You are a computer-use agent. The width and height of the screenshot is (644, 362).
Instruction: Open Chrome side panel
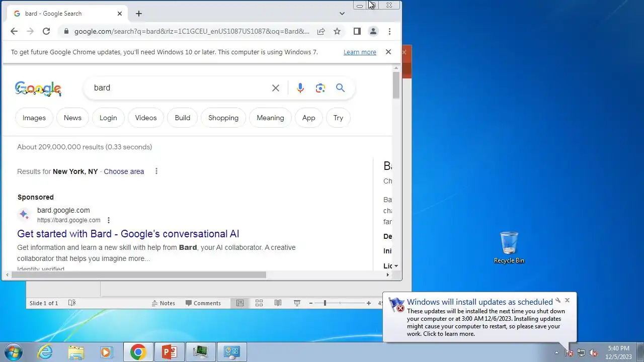click(357, 31)
